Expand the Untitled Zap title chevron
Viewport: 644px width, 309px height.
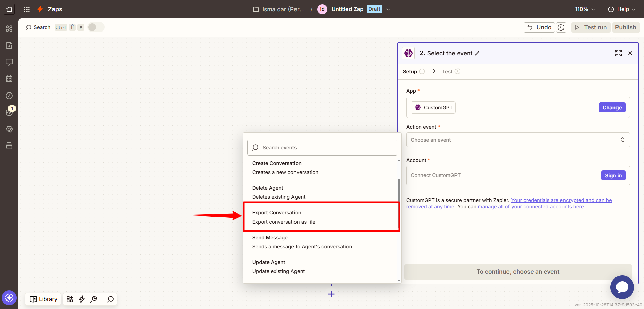pos(388,9)
